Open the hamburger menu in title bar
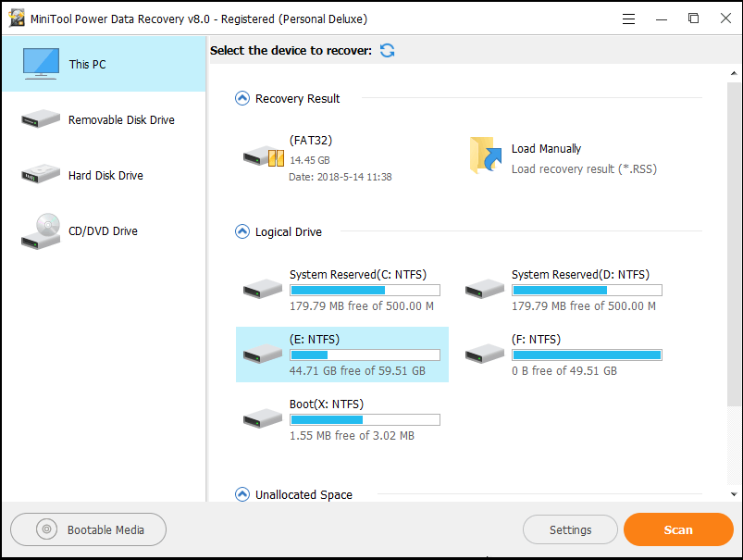 click(628, 19)
